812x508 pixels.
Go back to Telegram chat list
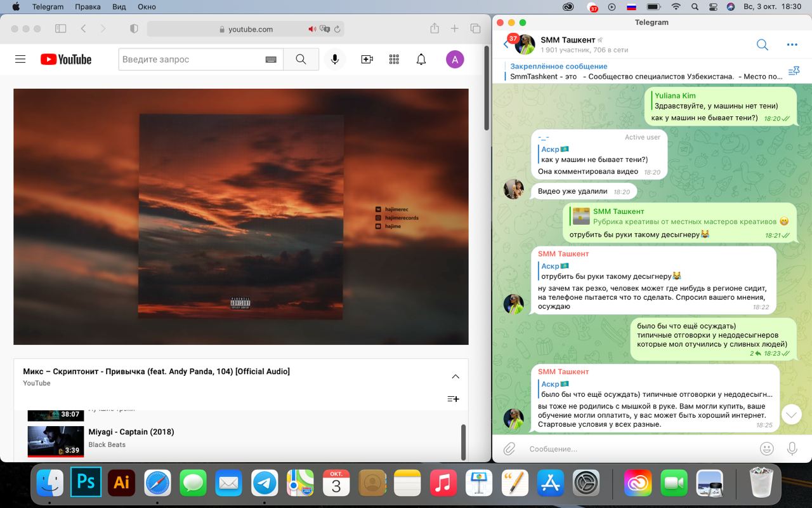pyautogui.click(x=506, y=44)
